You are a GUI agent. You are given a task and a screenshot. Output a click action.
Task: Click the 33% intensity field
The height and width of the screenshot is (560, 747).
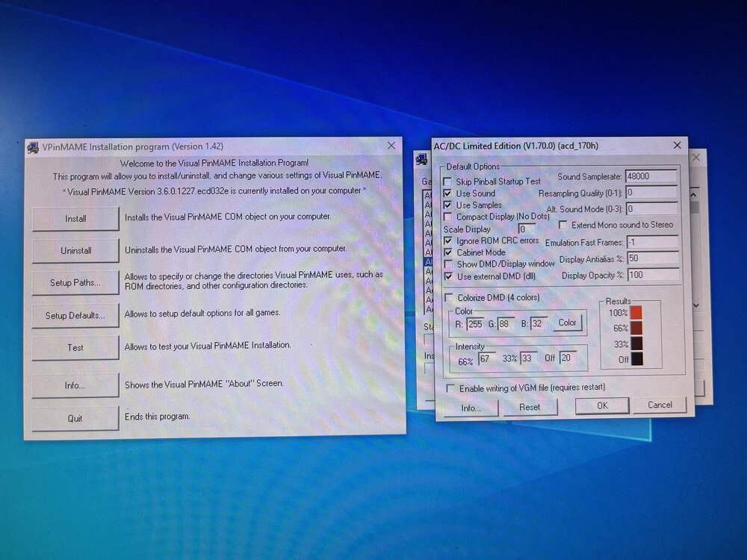[528, 358]
